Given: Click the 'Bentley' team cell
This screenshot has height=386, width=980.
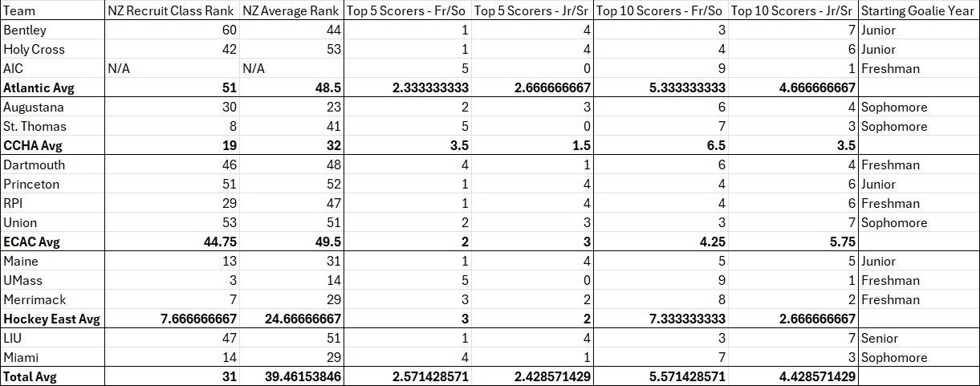Looking at the screenshot, I should pos(52,30).
